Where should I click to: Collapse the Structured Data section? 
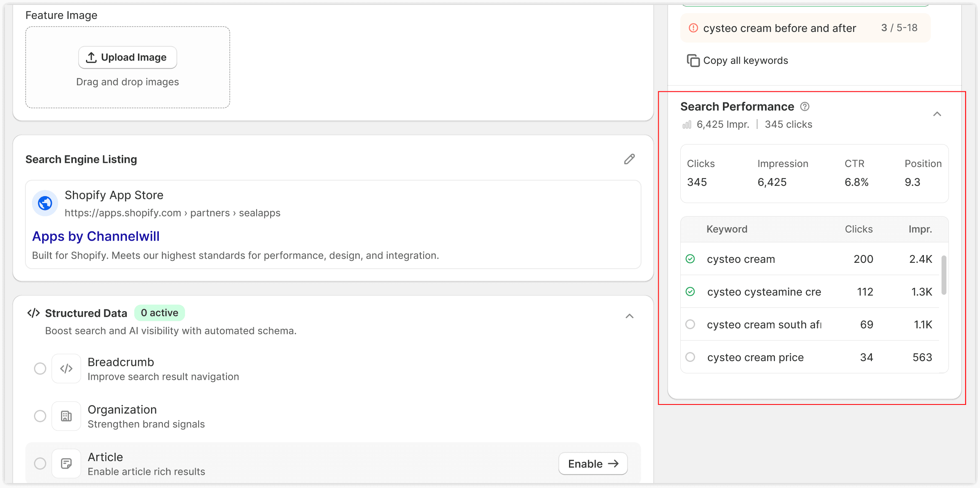pos(630,316)
